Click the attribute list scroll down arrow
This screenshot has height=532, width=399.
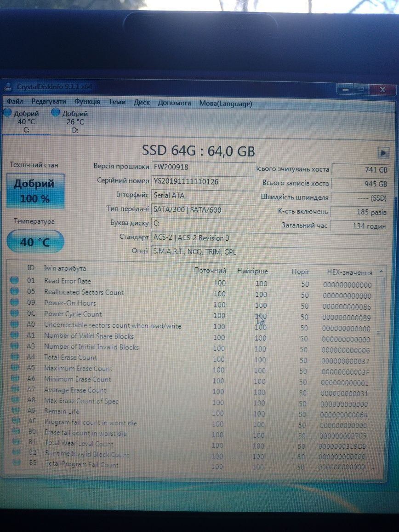(375, 468)
